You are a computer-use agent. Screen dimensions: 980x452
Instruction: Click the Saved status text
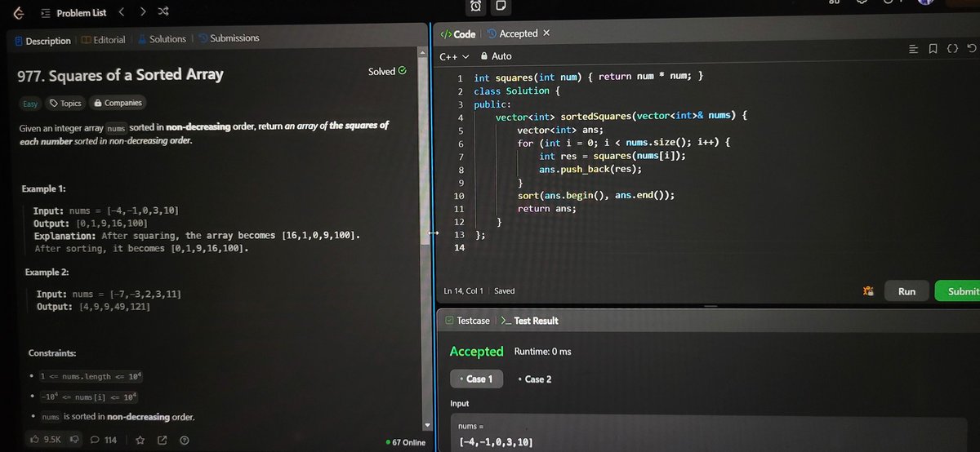tap(505, 291)
